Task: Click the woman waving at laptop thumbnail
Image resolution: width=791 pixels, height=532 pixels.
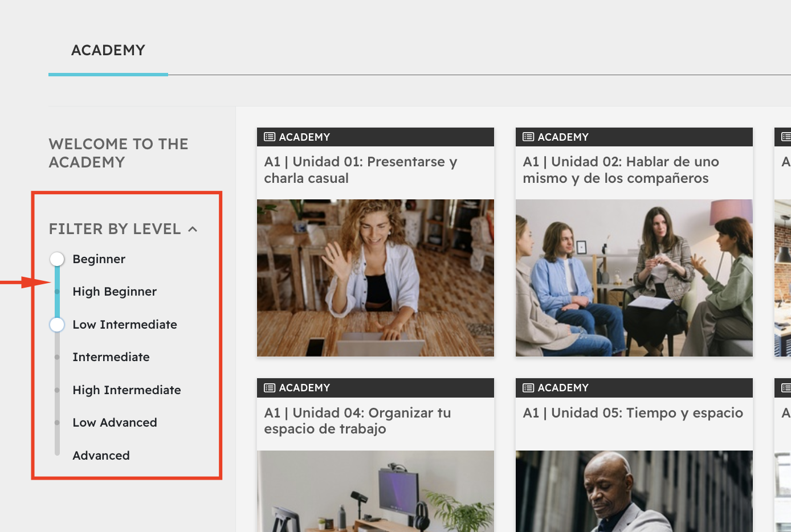Action: coord(376,278)
